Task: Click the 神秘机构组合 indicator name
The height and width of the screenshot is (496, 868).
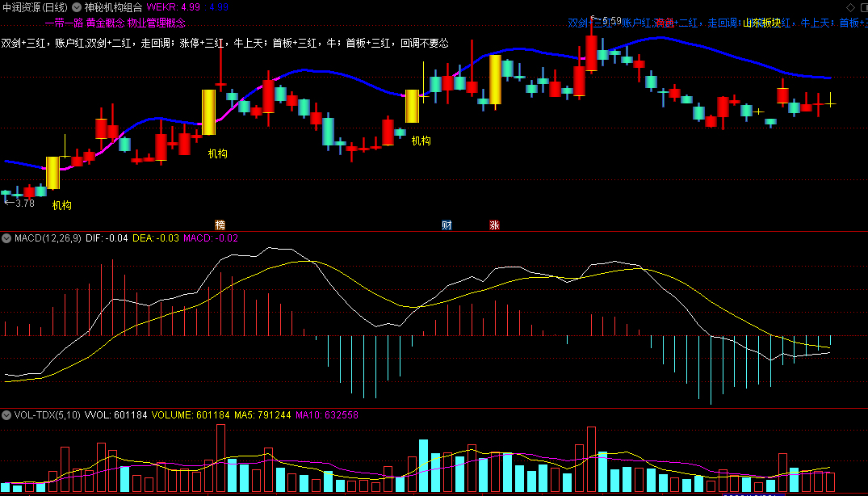Action: tap(114, 7)
